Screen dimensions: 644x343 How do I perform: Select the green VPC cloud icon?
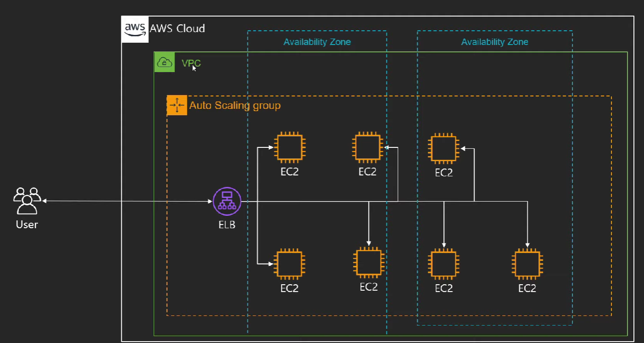pyautogui.click(x=164, y=62)
